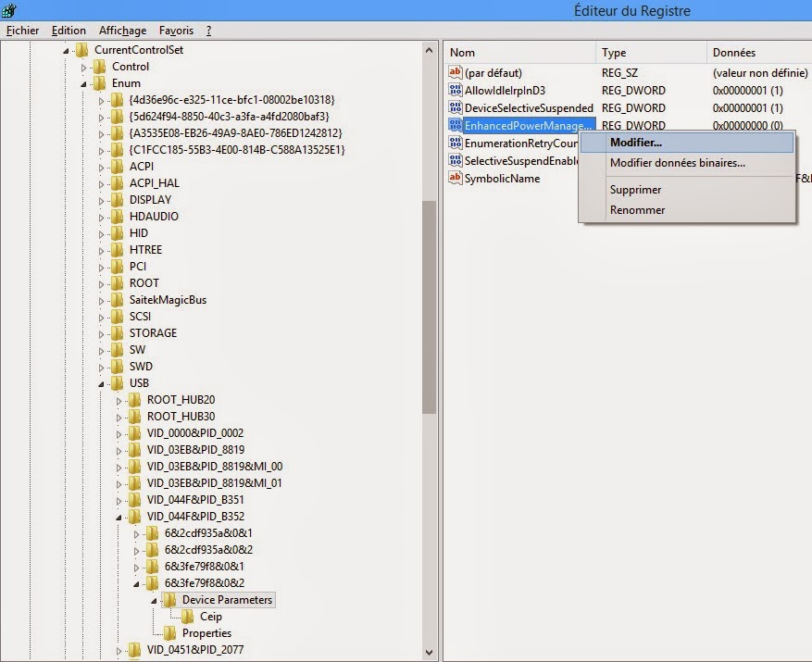
Task: Open the Favoris menu
Action: pos(176,31)
